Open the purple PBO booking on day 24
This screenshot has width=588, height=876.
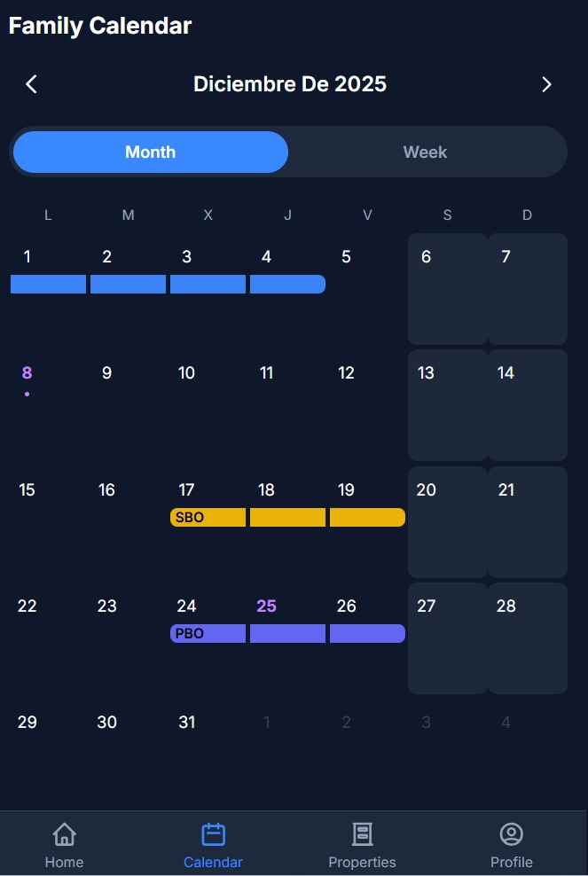point(208,634)
